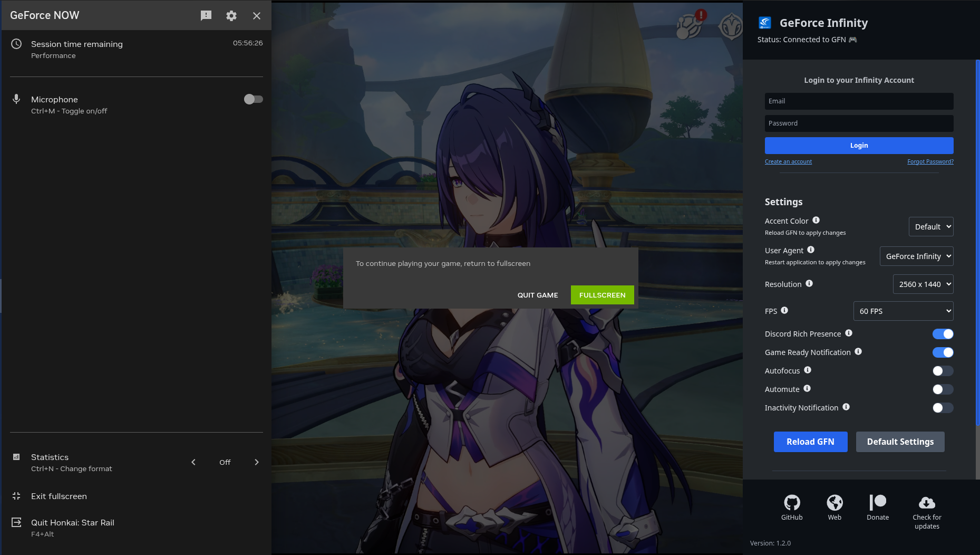The width and height of the screenshot is (980, 555).
Task: Open the Web globe icon
Action: pos(835,503)
